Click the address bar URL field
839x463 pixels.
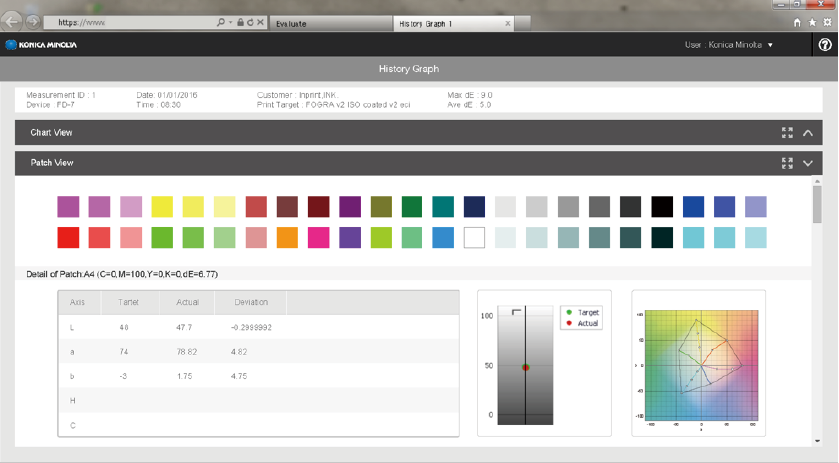click(x=130, y=22)
